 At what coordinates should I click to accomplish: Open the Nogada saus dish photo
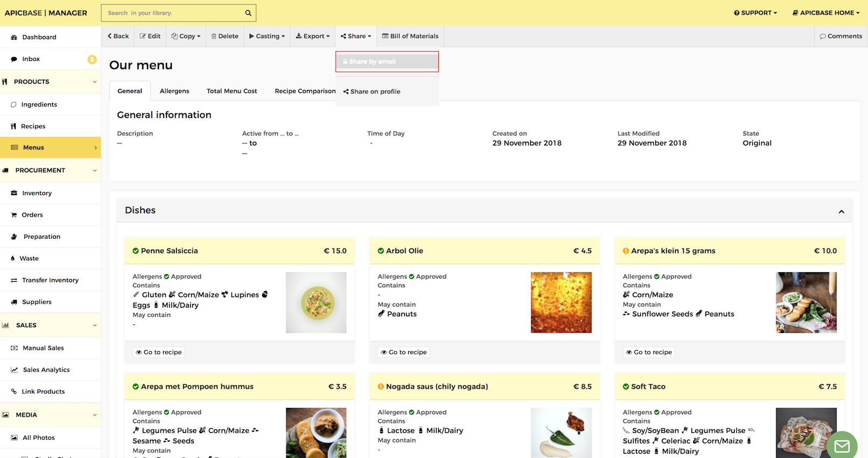[x=561, y=433]
